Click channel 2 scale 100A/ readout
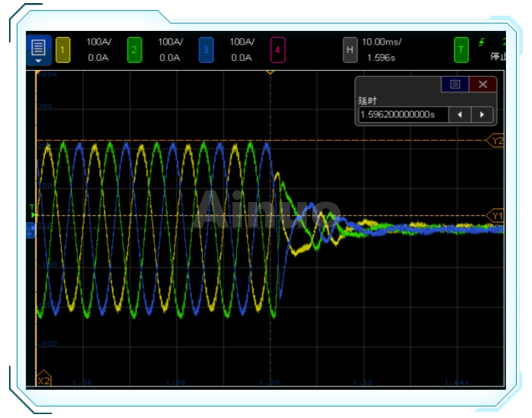 pos(170,42)
